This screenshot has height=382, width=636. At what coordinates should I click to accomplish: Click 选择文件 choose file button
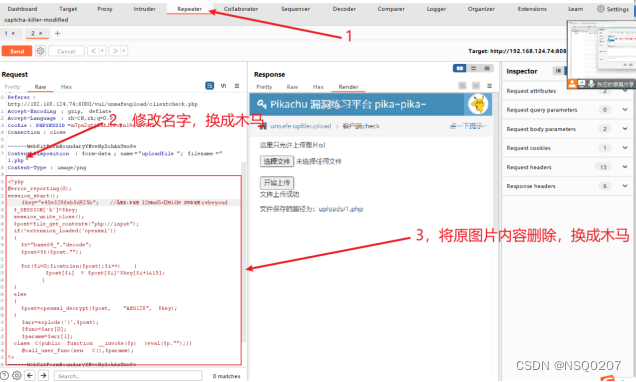pos(277,161)
